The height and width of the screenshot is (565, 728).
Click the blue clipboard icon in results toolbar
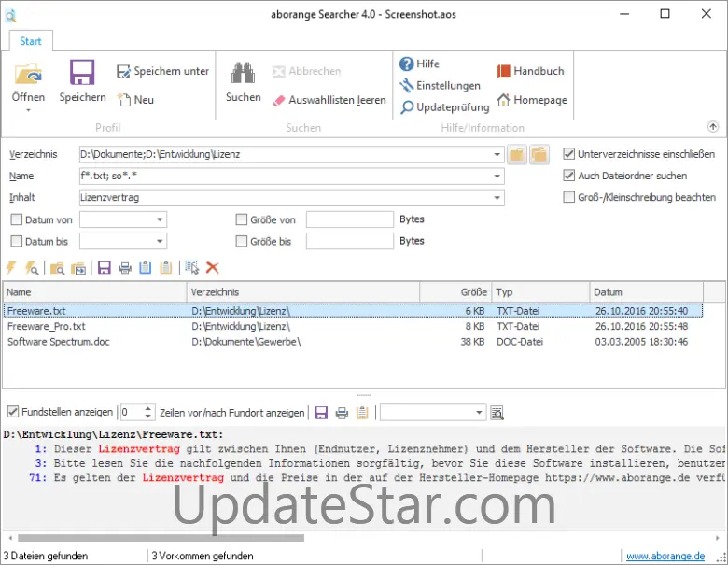146,268
